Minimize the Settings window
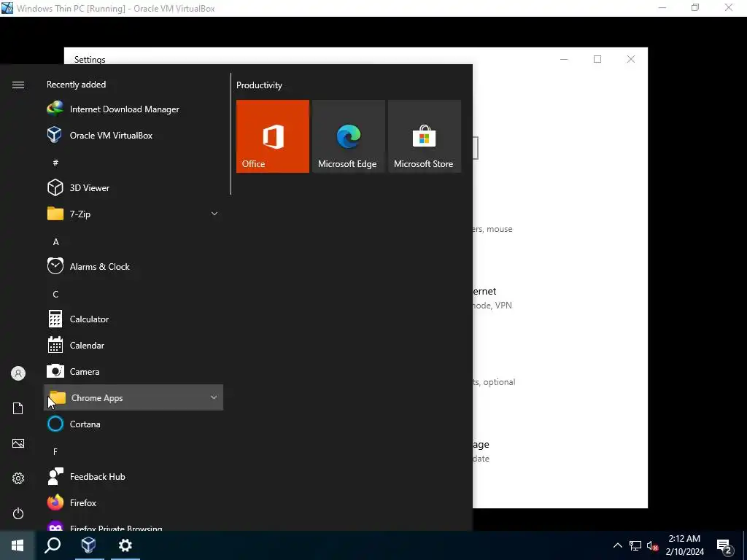747x560 pixels. click(564, 59)
